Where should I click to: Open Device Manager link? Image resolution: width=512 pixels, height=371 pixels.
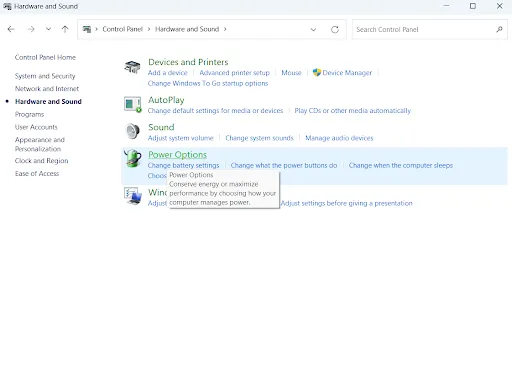(347, 73)
